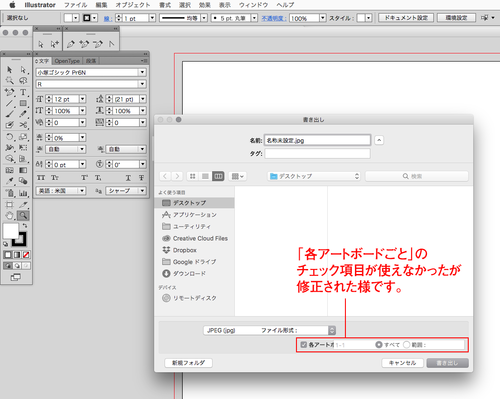This screenshot has height=399, width=500.
Task: Click the キャンセル button
Action: point(403,363)
